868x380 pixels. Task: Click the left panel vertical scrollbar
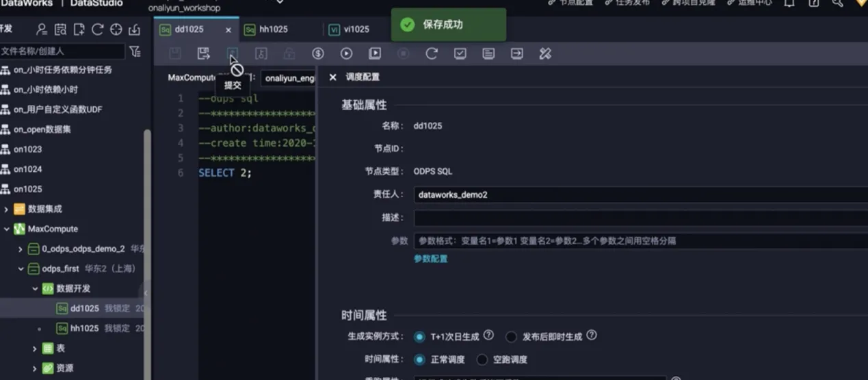click(147, 253)
